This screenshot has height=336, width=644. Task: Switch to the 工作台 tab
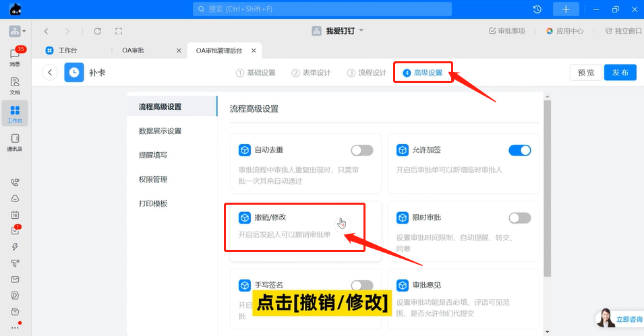pos(61,51)
